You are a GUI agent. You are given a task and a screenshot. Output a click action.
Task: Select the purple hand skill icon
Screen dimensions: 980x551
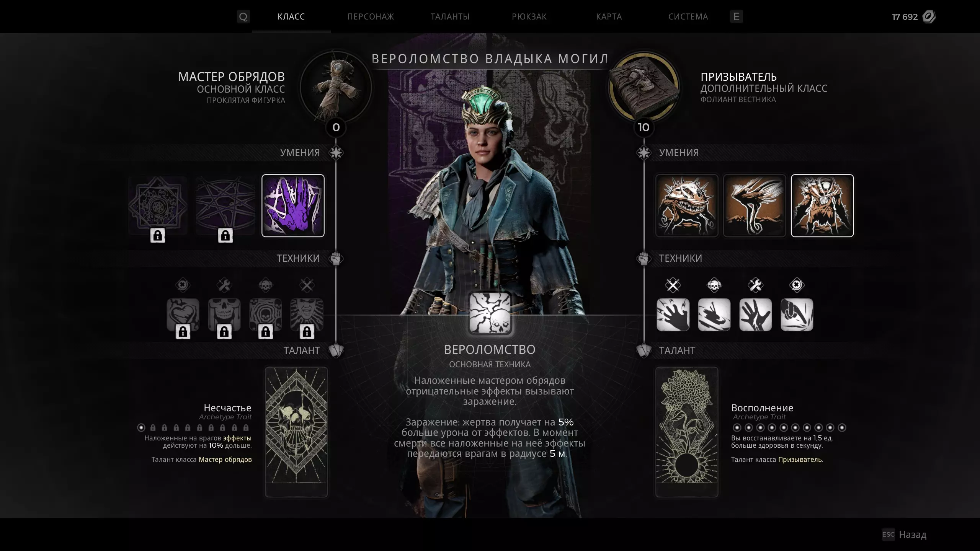point(293,206)
